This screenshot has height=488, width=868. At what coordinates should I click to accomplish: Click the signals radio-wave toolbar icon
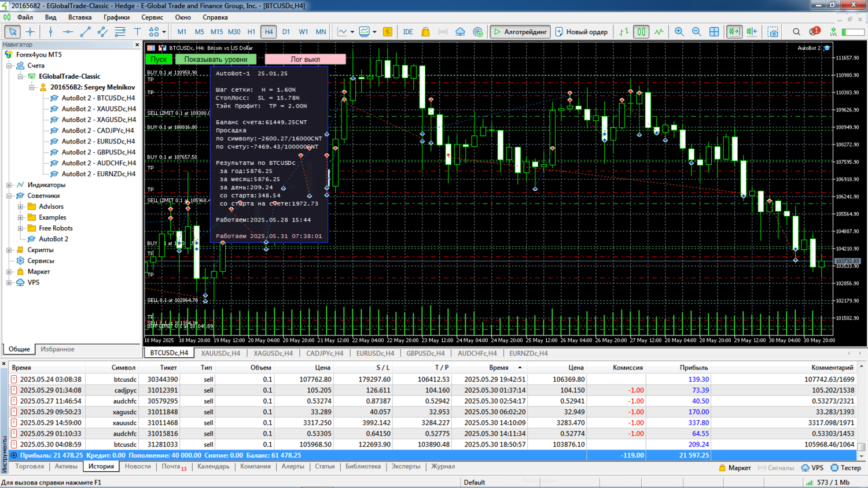coord(443,32)
